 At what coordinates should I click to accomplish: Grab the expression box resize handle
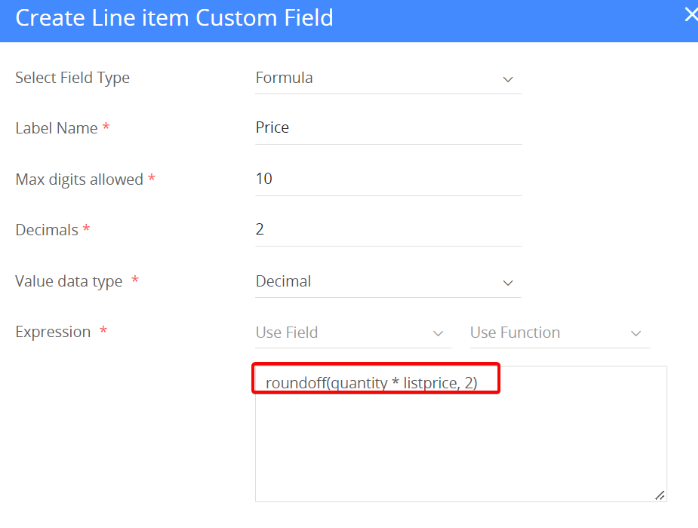pyautogui.click(x=659, y=495)
